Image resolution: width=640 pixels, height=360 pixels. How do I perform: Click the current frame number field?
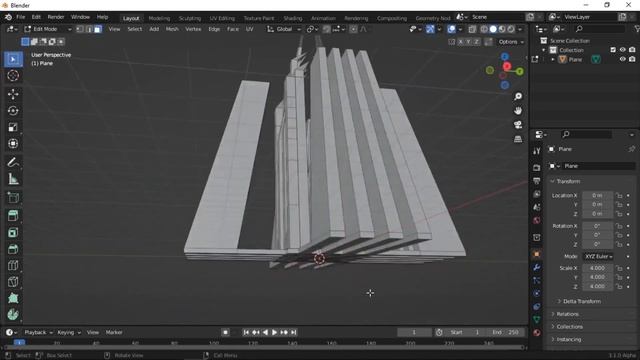tap(414, 332)
